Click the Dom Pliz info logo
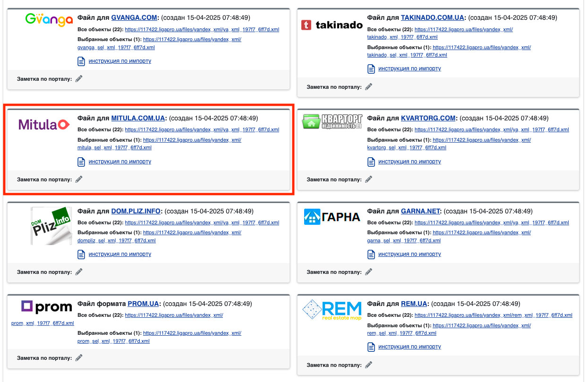Viewport: 588px width, 382px height. click(51, 226)
